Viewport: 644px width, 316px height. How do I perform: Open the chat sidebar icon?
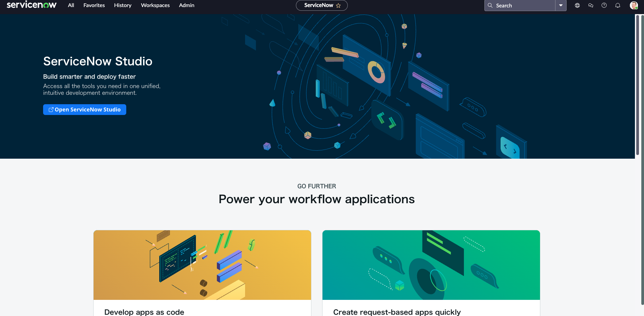coord(591,5)
